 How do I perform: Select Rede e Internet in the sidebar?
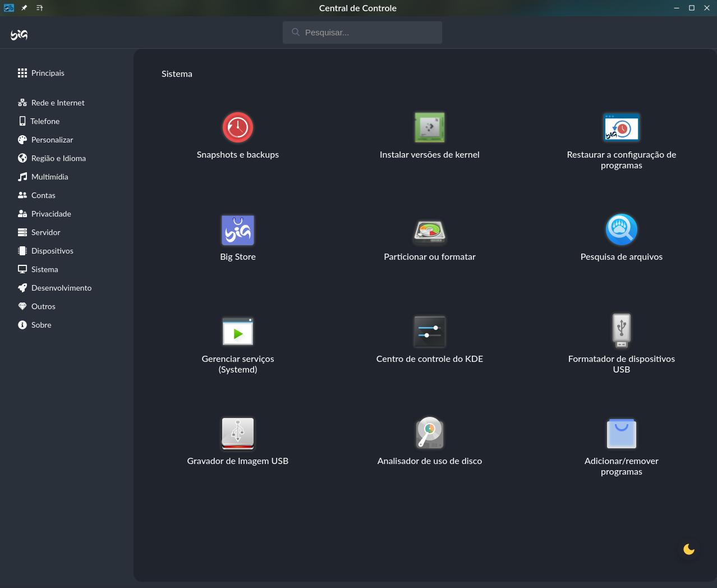click(58, 103)
